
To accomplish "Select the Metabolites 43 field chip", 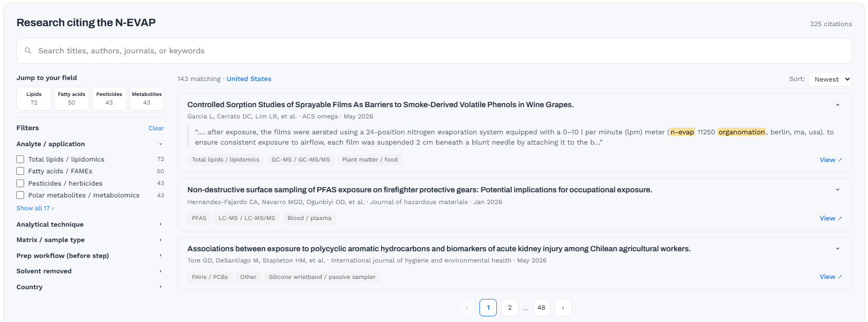I will tap(147, 98).
